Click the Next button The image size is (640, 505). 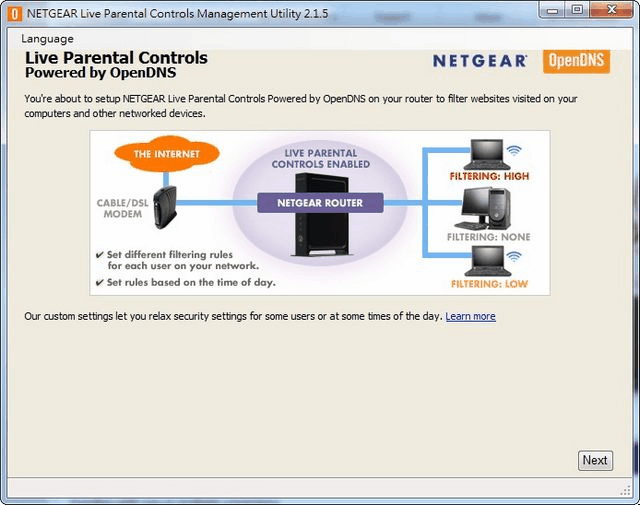click(x=595, y=461)
